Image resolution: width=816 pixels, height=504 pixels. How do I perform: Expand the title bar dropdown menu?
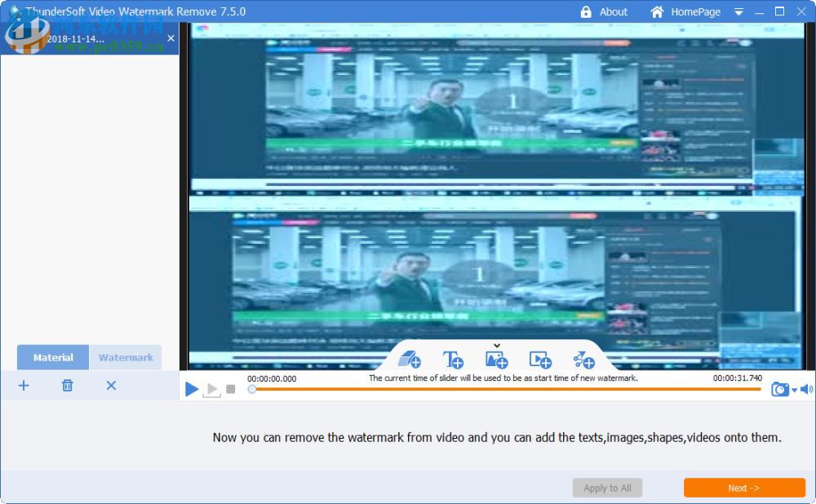(x=738, y=11)
